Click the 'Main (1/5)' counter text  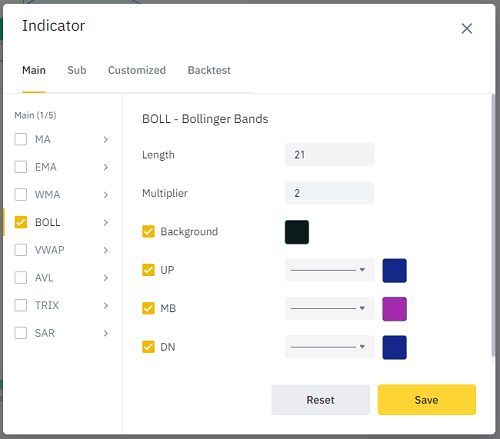point(35,115)
